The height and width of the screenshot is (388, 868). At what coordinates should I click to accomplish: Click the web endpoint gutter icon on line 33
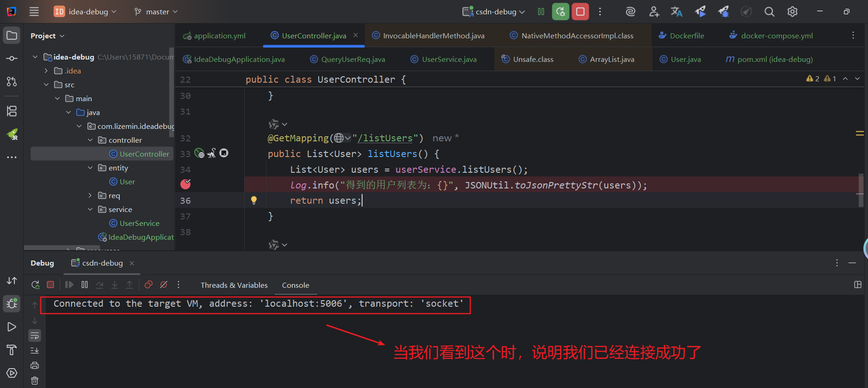tap(199, 153)
